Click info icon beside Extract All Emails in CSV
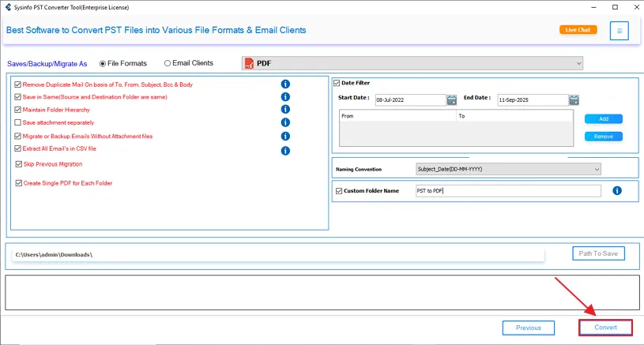This screenshot has height=345, width=644. 285,150
